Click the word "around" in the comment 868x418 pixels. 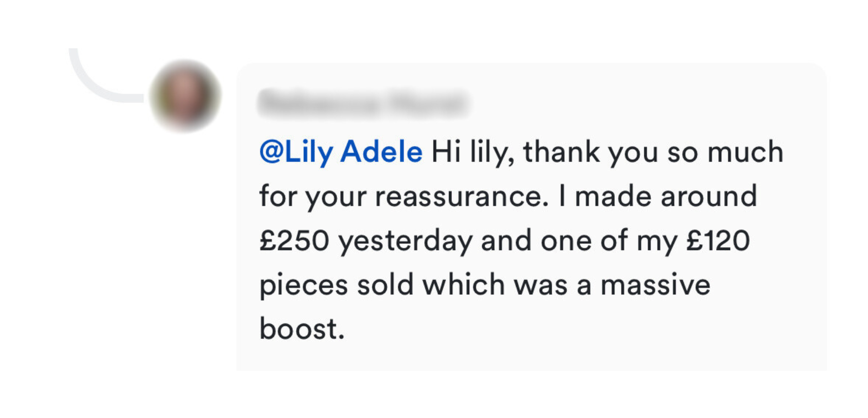(x=708, y=197)
